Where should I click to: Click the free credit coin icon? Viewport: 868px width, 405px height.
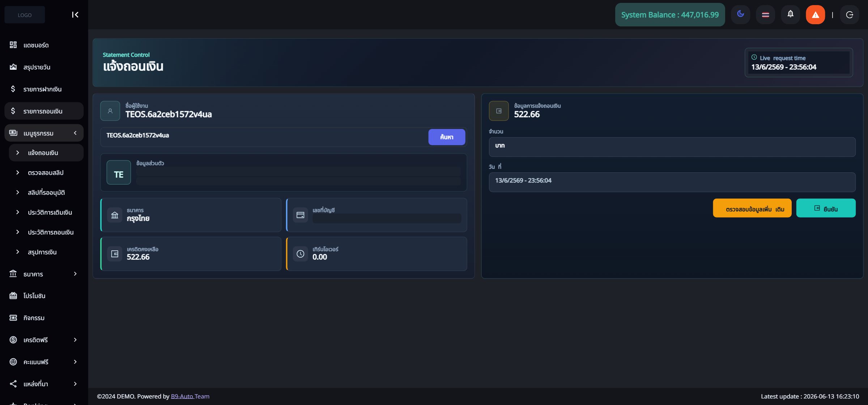tap(13, 340)
